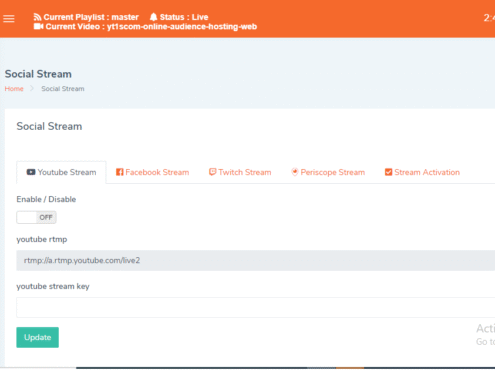Click the youtube rtmp URL field
Screen dimensions: 495x370
click(256, 260)
